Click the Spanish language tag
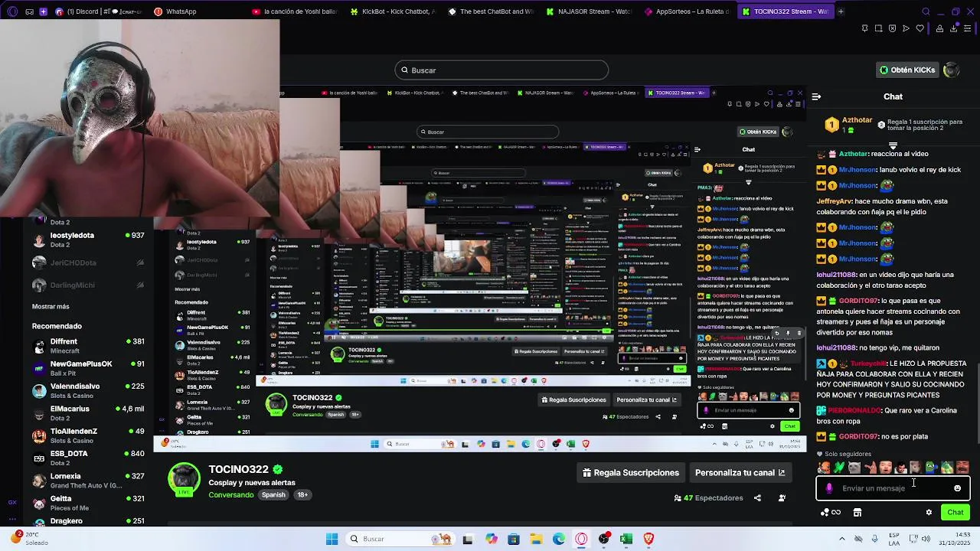Viewport: 980px width, 551px height. tap(273, 495)
